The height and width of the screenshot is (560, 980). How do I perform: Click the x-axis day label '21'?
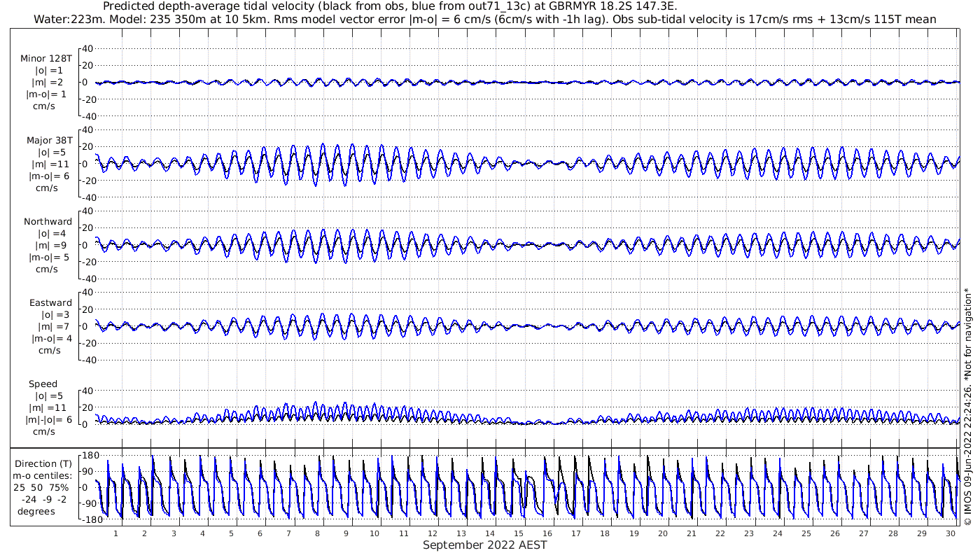coord(691,533)
